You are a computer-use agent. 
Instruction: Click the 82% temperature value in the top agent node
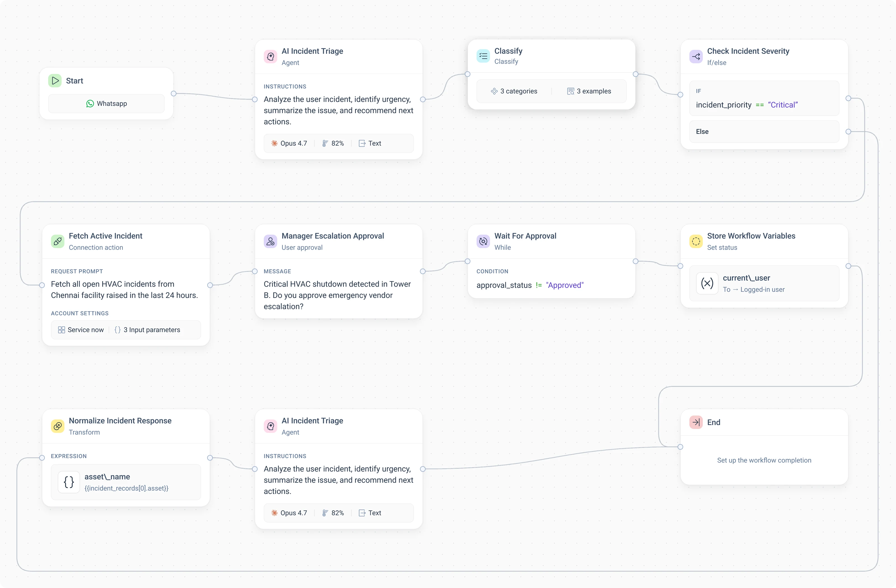pos(337,143)
